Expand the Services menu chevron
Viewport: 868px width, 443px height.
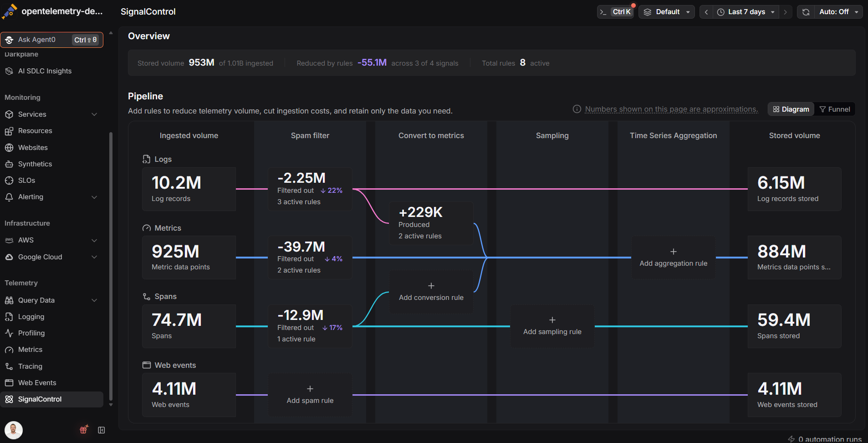pos(94,114)
